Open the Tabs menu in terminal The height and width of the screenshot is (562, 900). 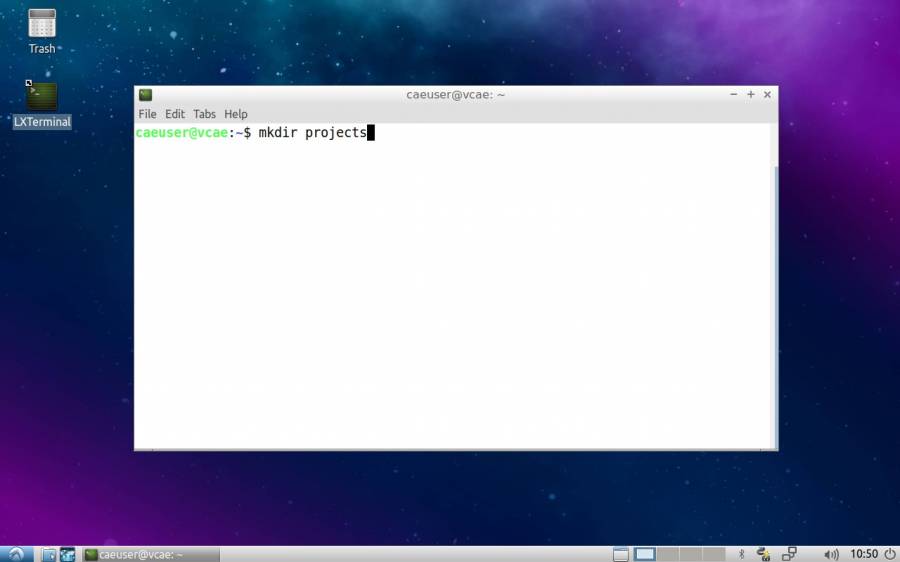point(204,114)
